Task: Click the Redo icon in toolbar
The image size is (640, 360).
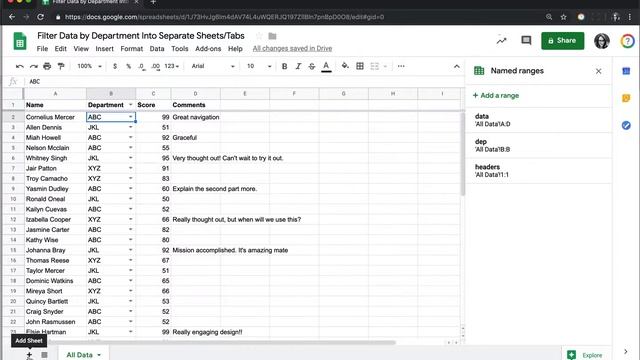Action: click(x=33, y=66)
